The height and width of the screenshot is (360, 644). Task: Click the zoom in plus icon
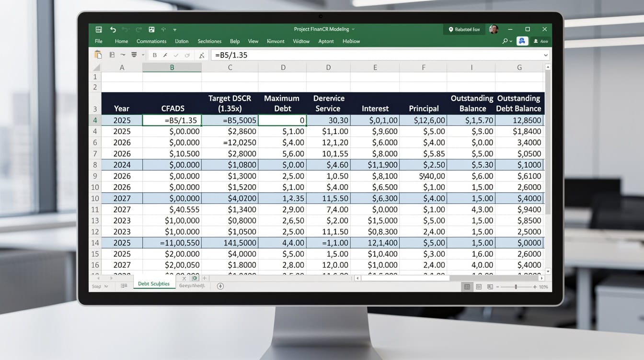535,287
